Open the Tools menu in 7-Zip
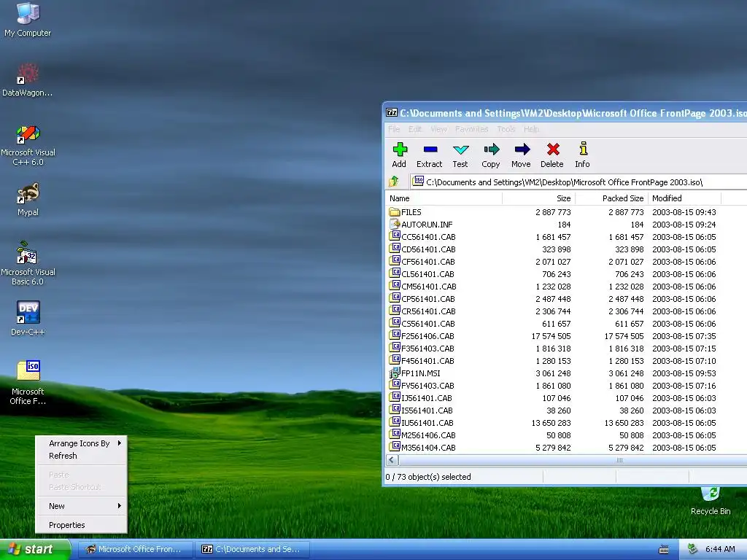This screenshot has width=747, height=560. click(x=506, y=129)
